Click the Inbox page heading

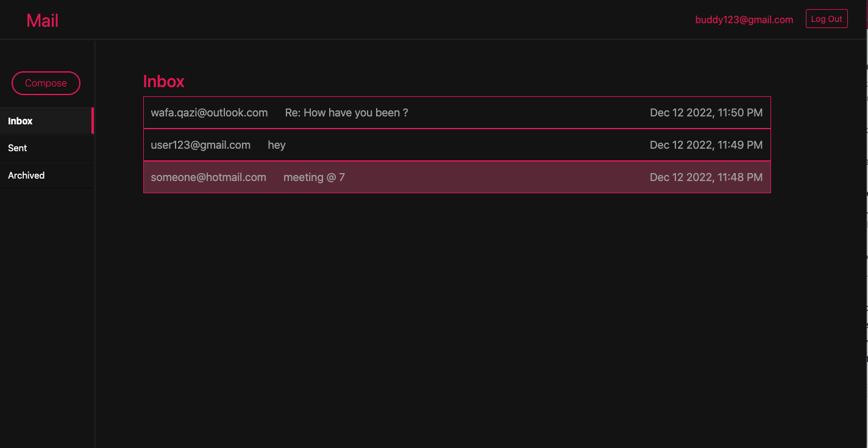163,81
